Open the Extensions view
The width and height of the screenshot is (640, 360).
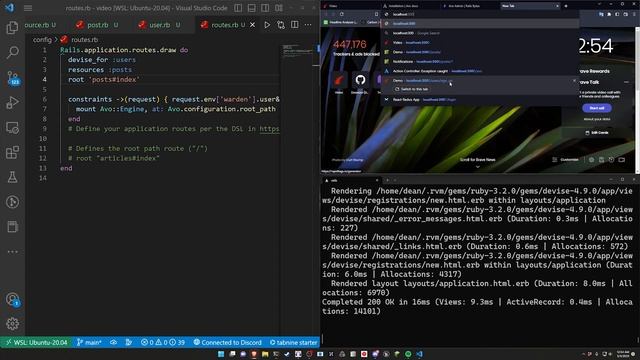pos(12,153)
